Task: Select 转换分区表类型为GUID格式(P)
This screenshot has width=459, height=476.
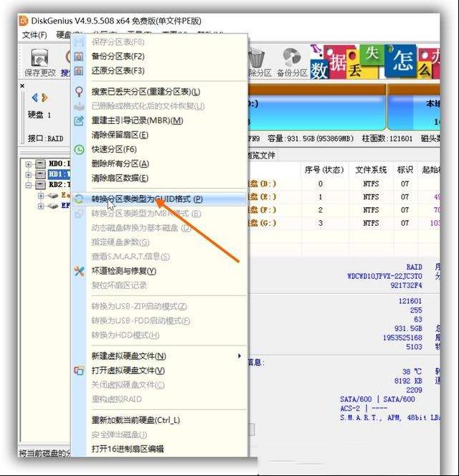Action: 159,199
